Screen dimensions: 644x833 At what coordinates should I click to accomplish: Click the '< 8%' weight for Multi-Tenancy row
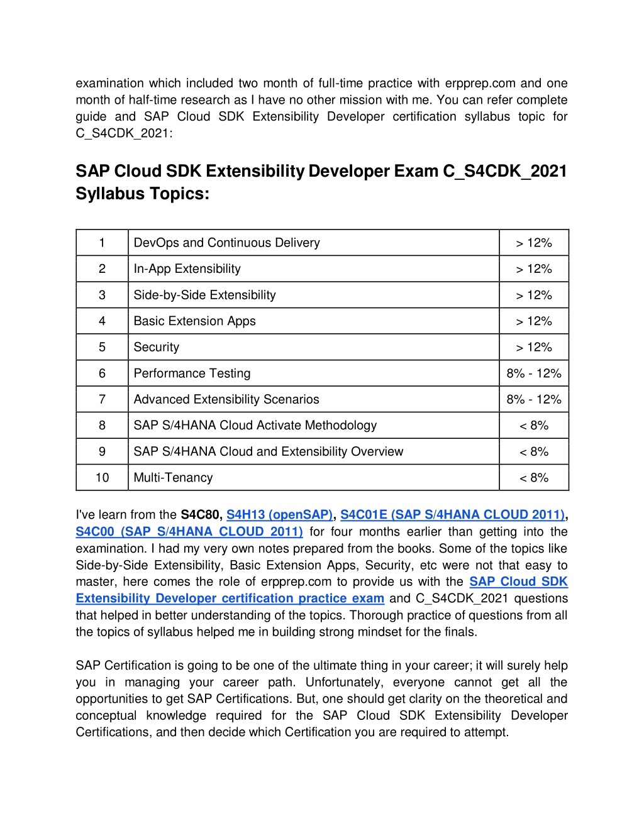pos(534,478)
